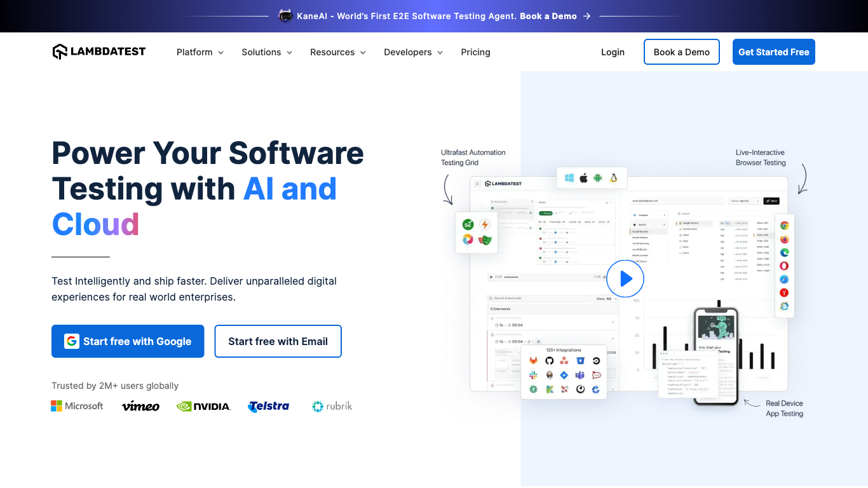The image size is (868, 488).
Task: Click the video progress bar in the mockup
Action: point(547,277)
